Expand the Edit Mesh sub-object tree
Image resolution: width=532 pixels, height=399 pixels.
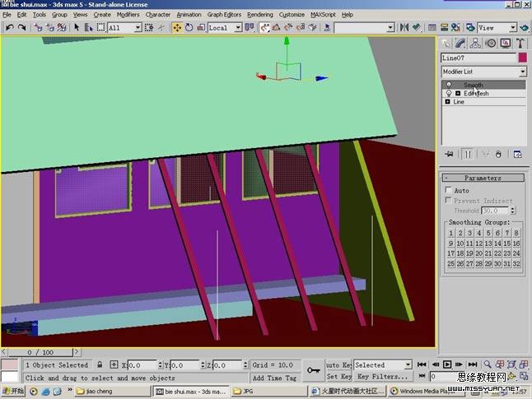[458, 93]
